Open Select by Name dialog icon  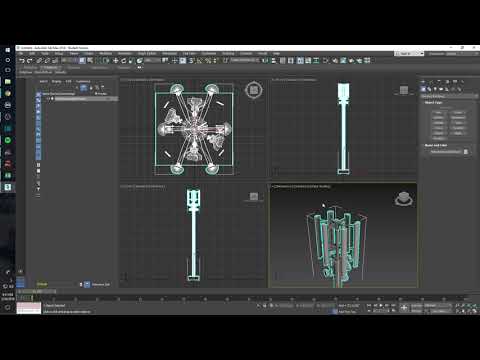tap(90, 61)
